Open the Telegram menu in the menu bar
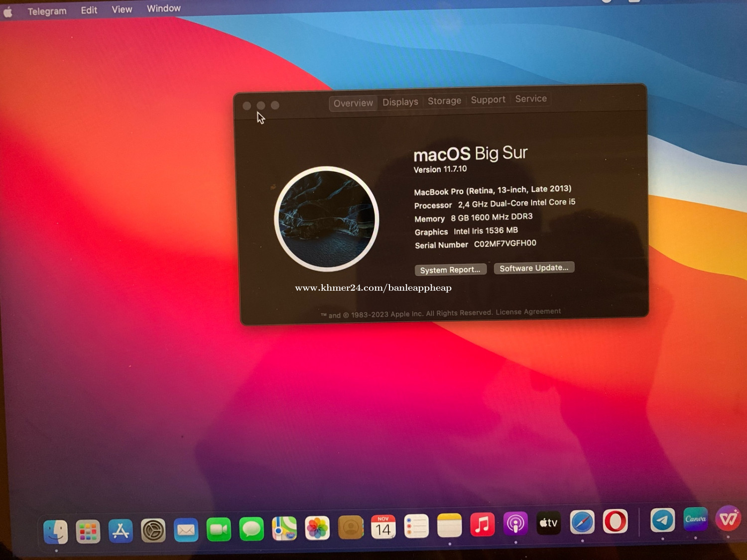 click(47, 11)
